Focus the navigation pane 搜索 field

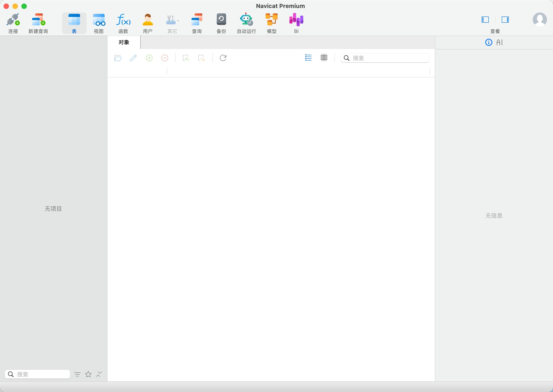pyautogui.click(x=37, y=374)
